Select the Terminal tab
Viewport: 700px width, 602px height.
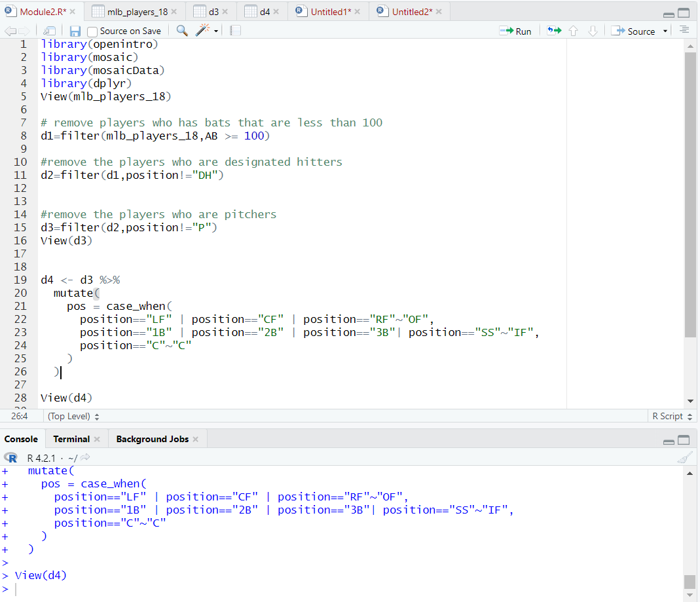71,439
